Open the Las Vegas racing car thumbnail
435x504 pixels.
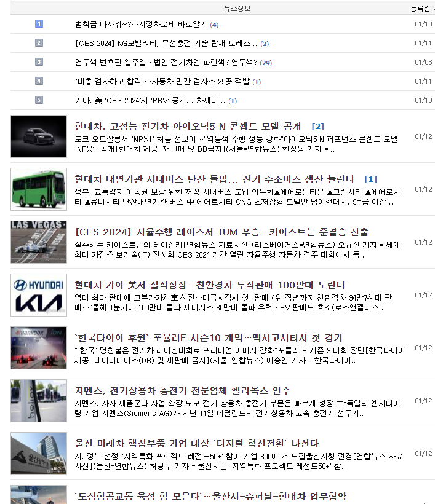(x=39, y=242)
